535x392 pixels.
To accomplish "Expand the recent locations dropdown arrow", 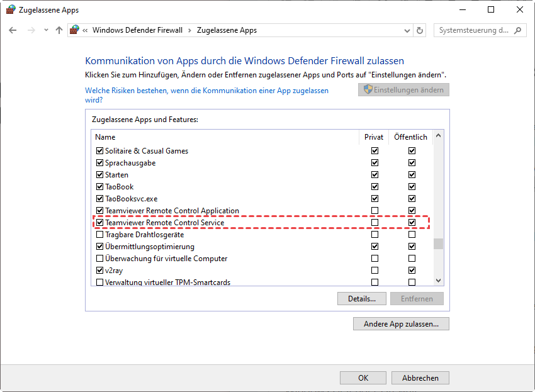I will (x=45, y=30).
